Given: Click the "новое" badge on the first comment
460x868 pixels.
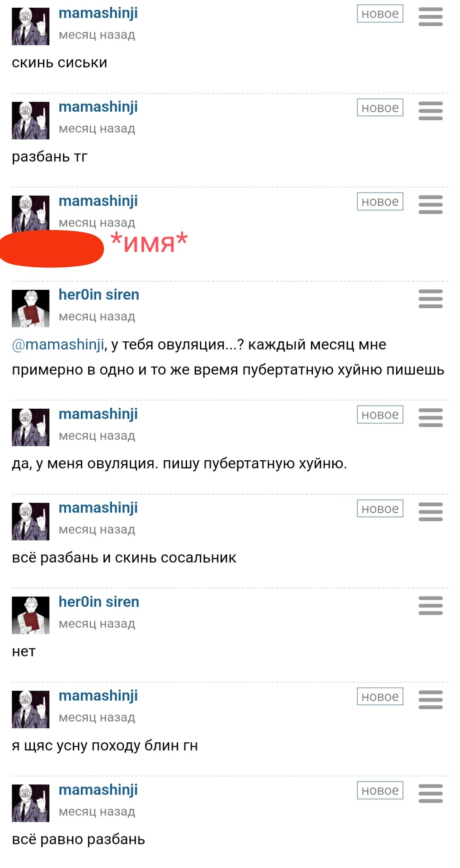Looking at the screenshot, I should 380,14.
